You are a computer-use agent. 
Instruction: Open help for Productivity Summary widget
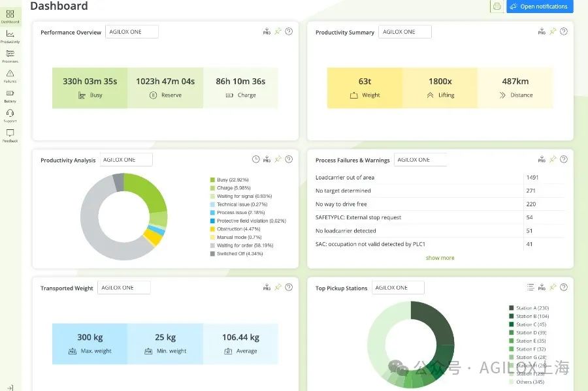coord(563,31)
